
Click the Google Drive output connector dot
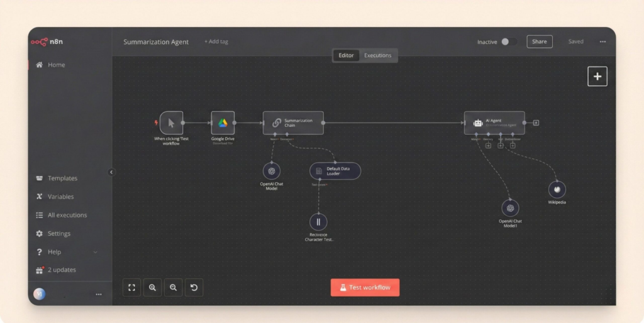(235, 123)
